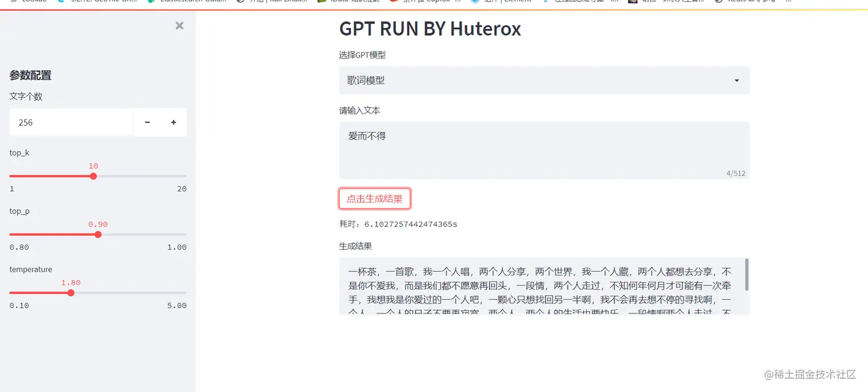Click the 文字个数 label

(26, 96)
